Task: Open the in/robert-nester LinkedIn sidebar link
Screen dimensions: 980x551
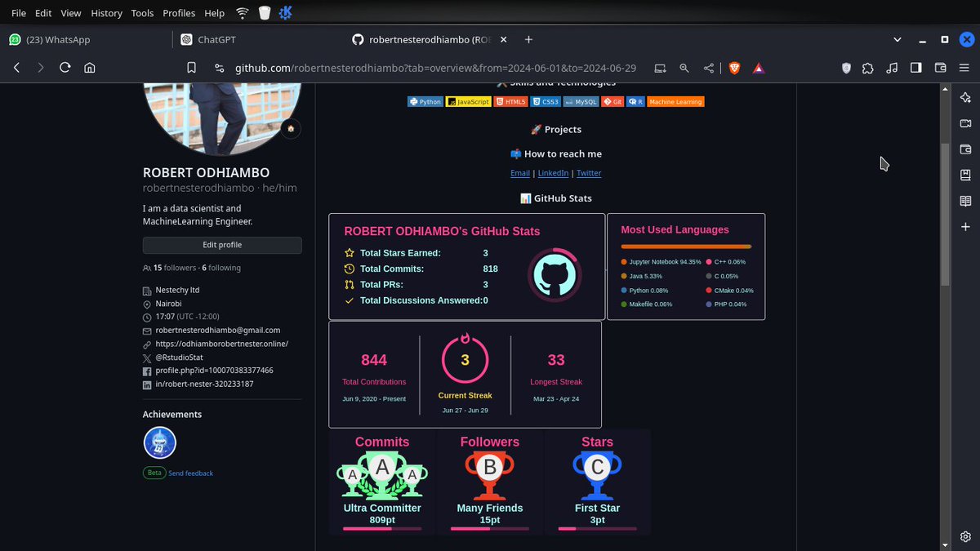Action: point(204,384)
